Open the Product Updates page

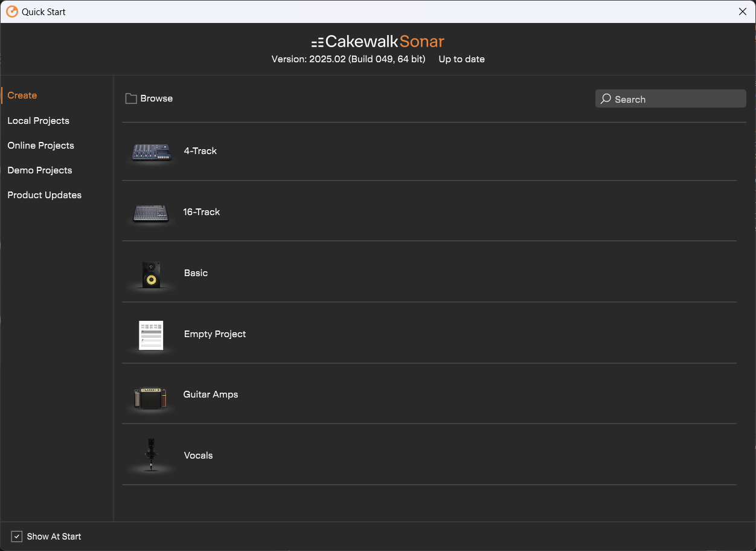(x=44, y=195)
